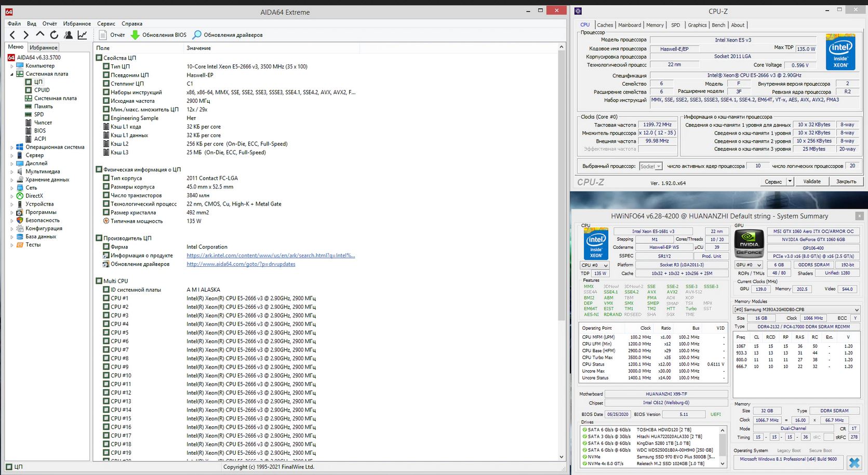Click the AIDA64 up-level arrow icon
The width and height of the screenshot is (868, 475).
[40, 34]
